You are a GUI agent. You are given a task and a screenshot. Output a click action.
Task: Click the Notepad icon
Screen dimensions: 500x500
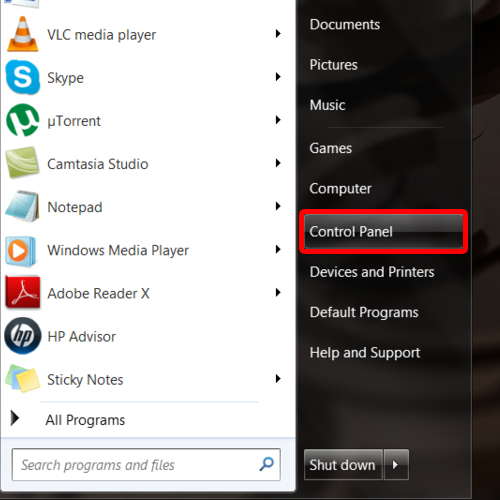point(23,206)
